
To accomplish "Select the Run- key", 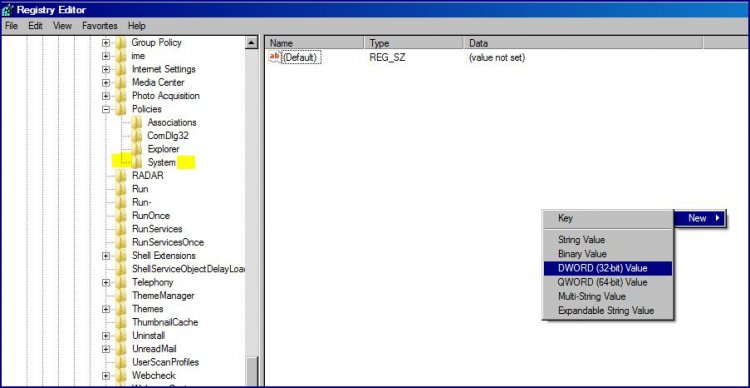I will [142, 202].
